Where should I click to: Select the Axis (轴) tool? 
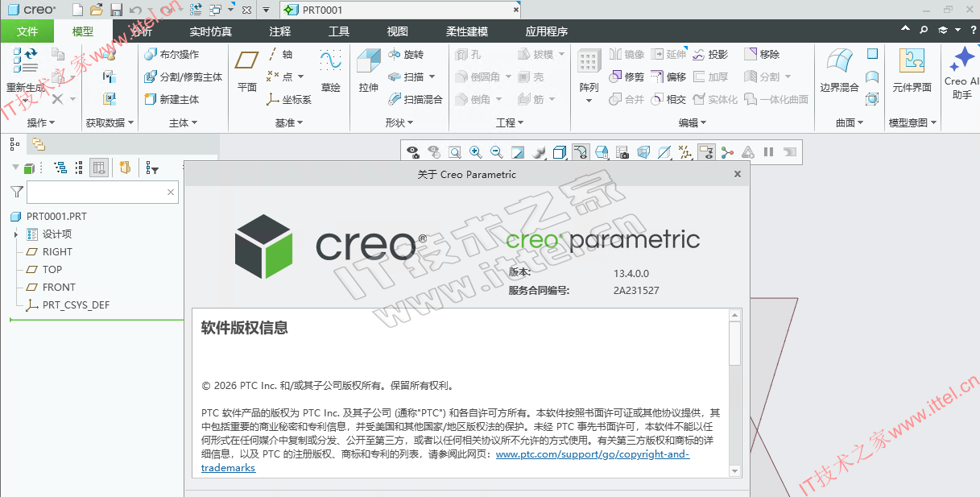tap(280, 54)
